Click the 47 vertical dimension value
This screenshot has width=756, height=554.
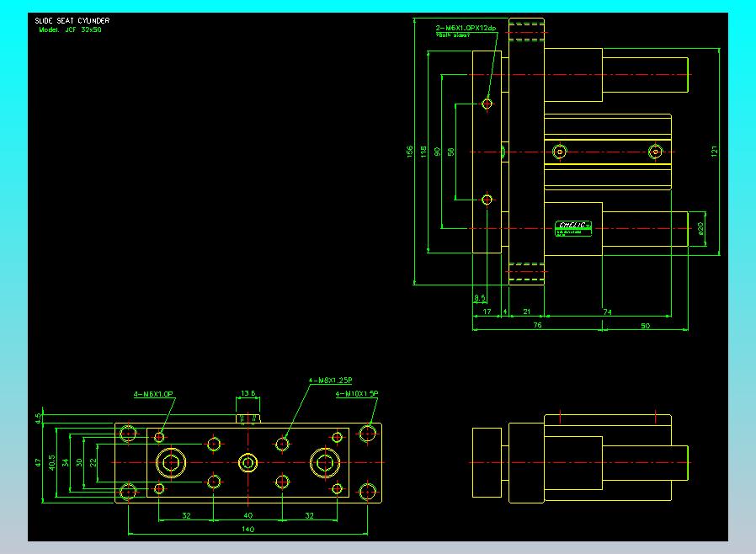click(x=38, y=462)
